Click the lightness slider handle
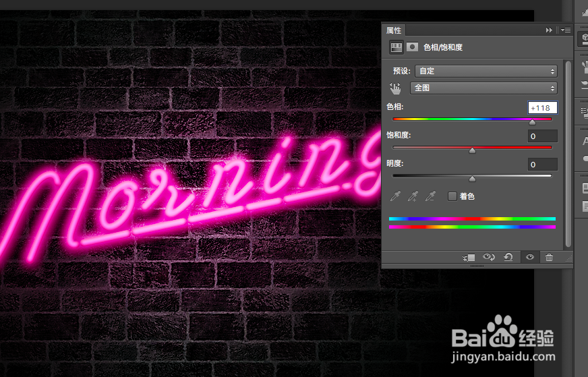The height and width of the screenshot is (377, 588). coord(472,179)
